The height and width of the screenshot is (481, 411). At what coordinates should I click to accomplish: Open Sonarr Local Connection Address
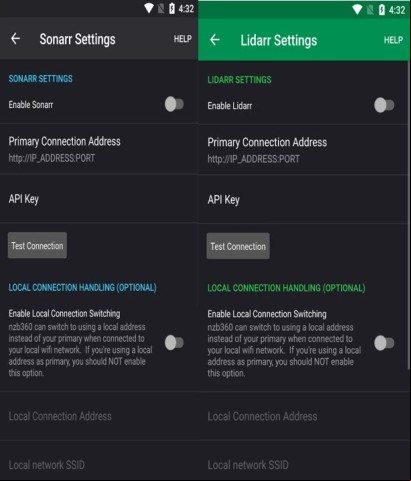click(x=99, y=416)
